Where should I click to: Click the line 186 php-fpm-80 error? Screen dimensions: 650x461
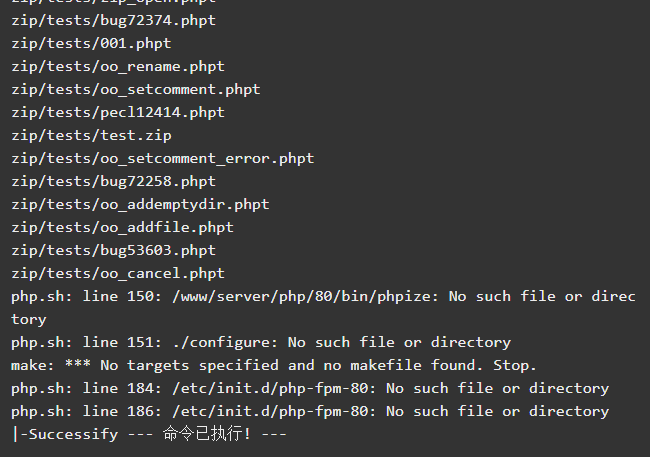[x=310, y=412]
